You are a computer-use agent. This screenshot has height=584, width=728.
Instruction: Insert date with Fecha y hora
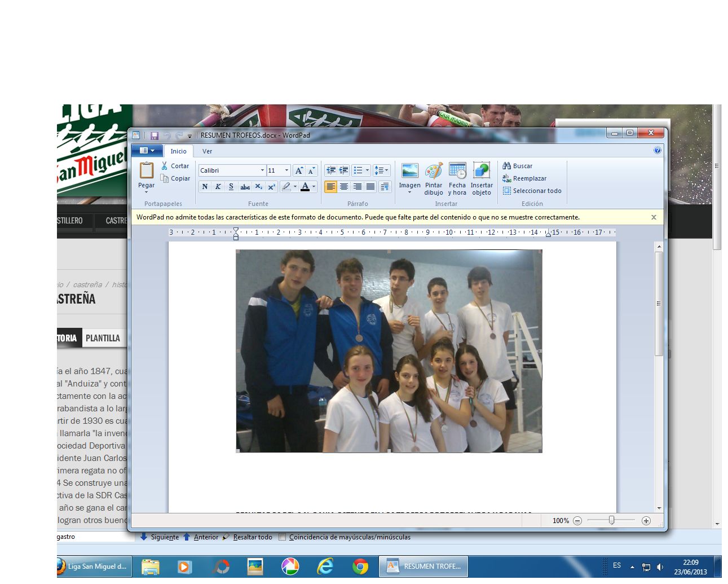click(457, 171)
